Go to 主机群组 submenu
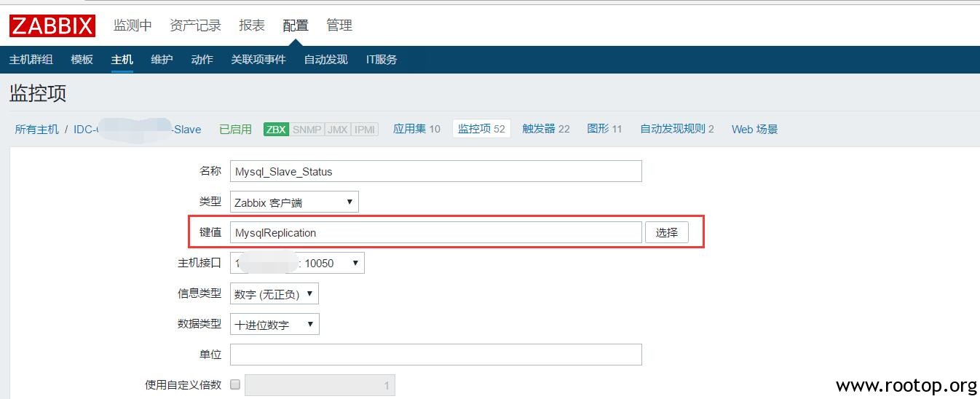980x399 pixels. pos(31,60)
